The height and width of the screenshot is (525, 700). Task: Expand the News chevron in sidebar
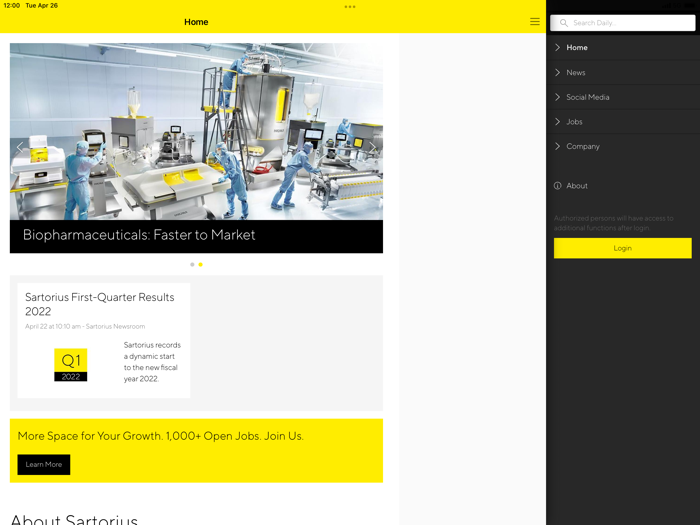pos(558,72)
